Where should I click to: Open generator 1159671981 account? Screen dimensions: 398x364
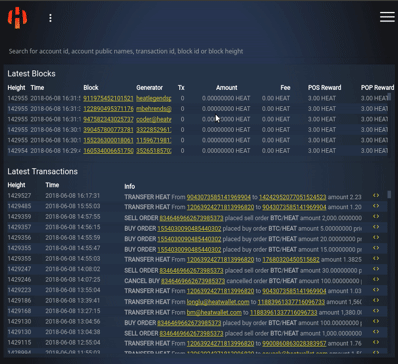point(154,140)
